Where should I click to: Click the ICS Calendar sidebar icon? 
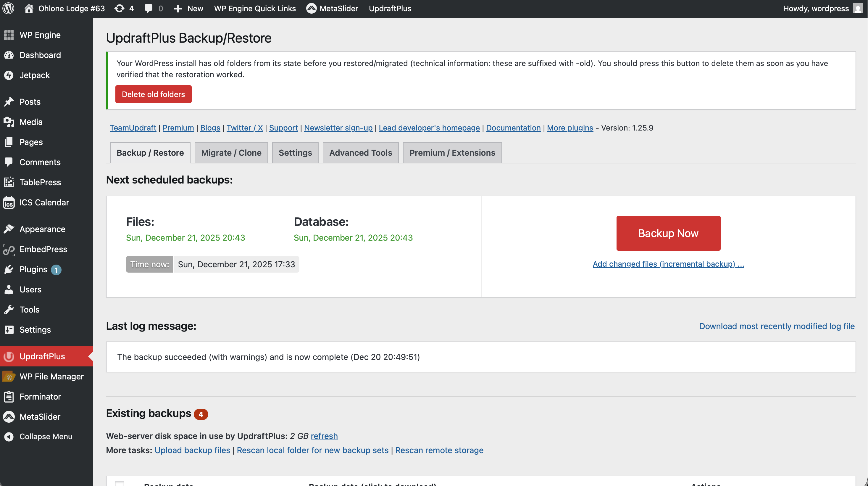click(9, 202)
